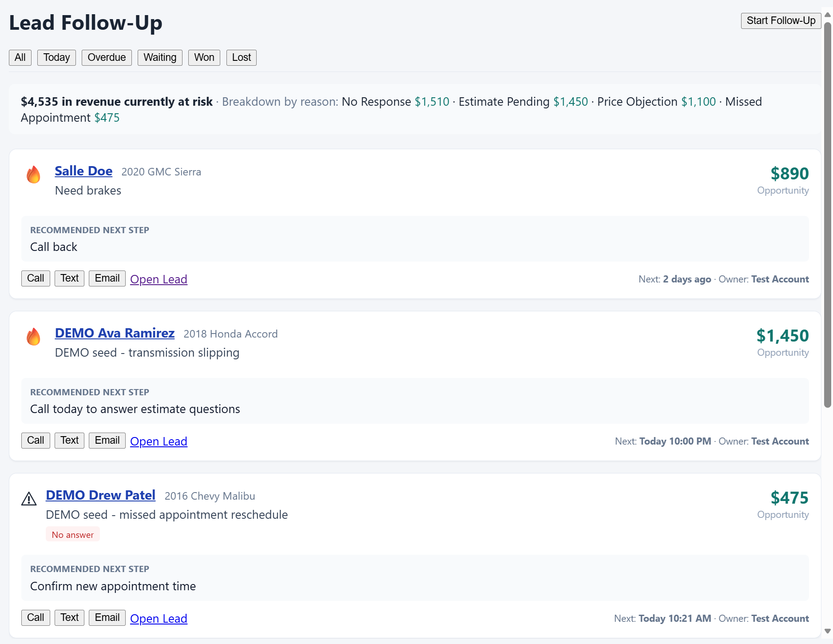Text Salle Doe

(x=69, y=278)
